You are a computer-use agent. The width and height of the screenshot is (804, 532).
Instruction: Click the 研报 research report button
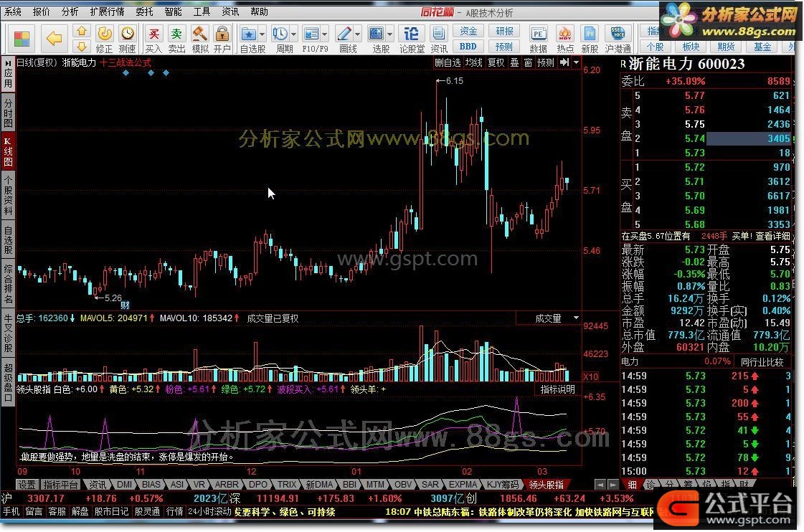504,32
